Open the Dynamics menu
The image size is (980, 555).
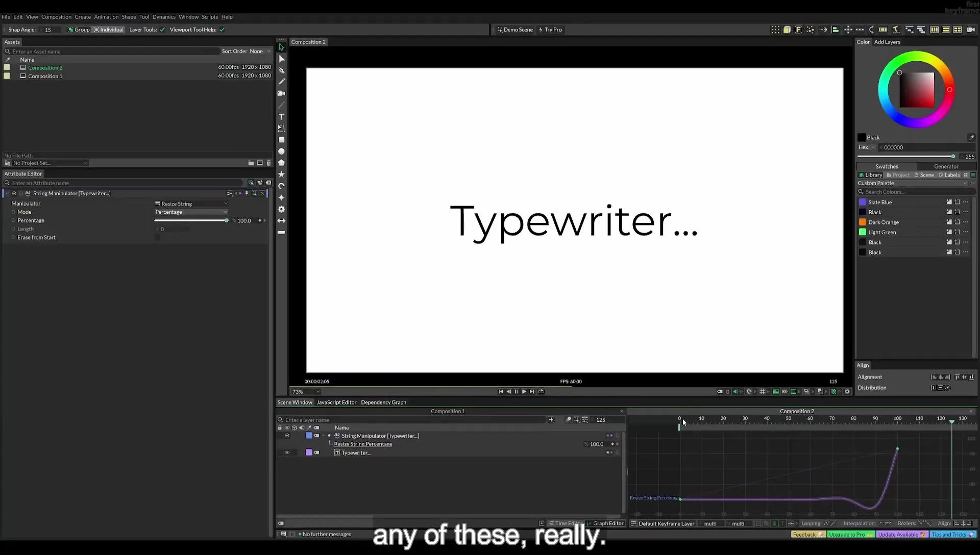164,17
